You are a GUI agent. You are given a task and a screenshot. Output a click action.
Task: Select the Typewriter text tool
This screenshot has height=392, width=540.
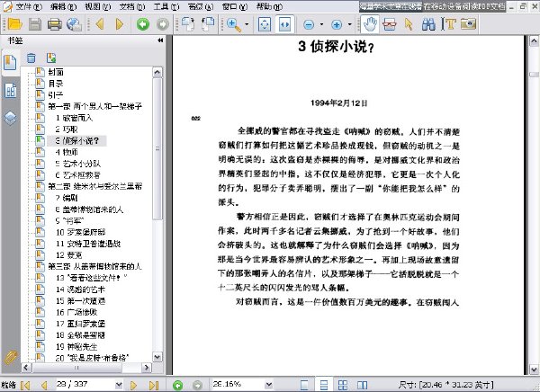(x=448, y=24)
